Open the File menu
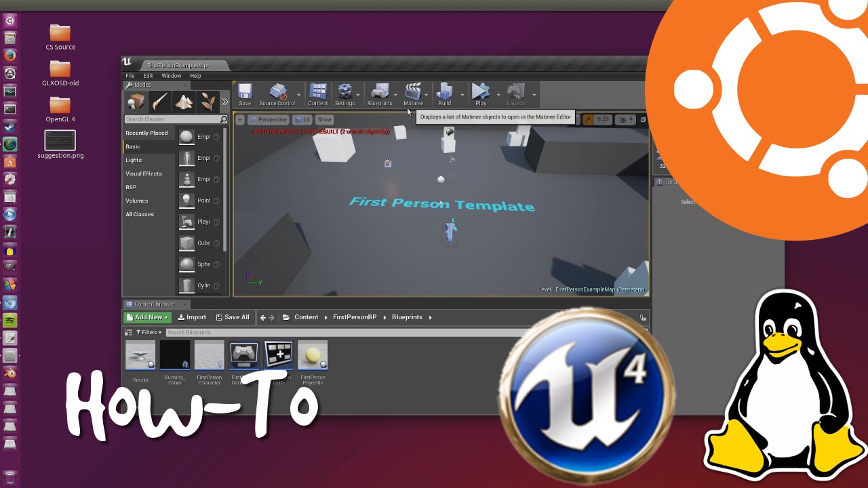Viewport: 868px width, 488px height. click(130, 76)
